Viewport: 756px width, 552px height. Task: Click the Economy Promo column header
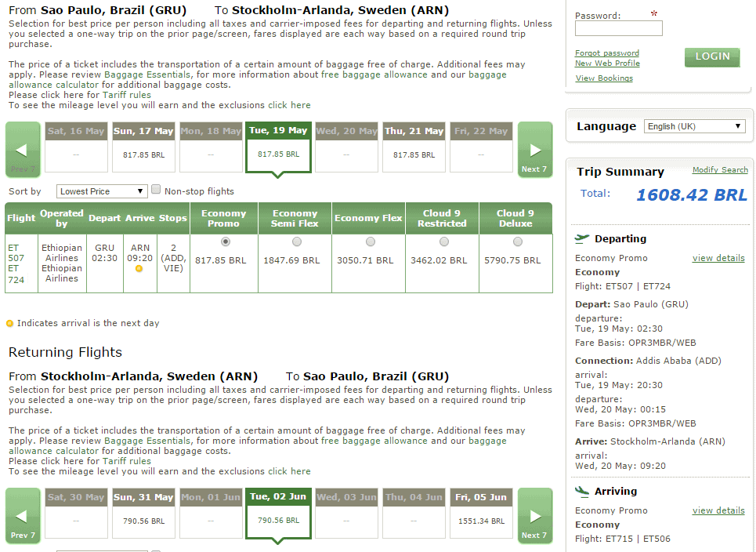(224, 218)
